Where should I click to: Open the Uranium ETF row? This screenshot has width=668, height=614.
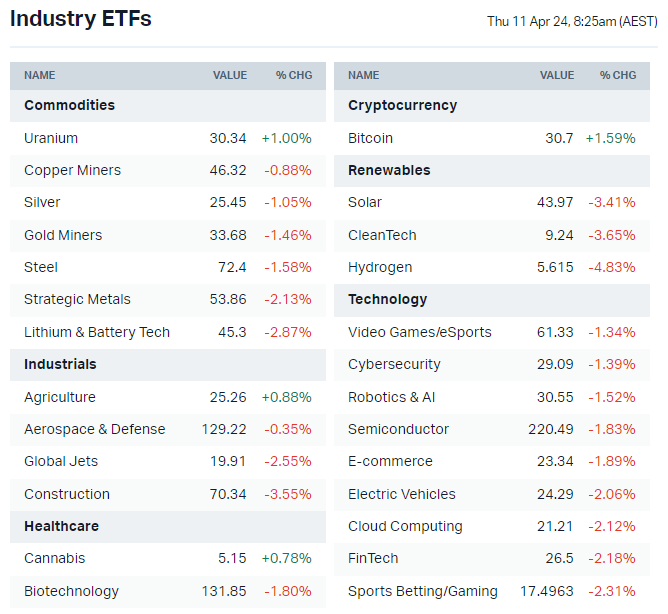[x=51, y=138]
